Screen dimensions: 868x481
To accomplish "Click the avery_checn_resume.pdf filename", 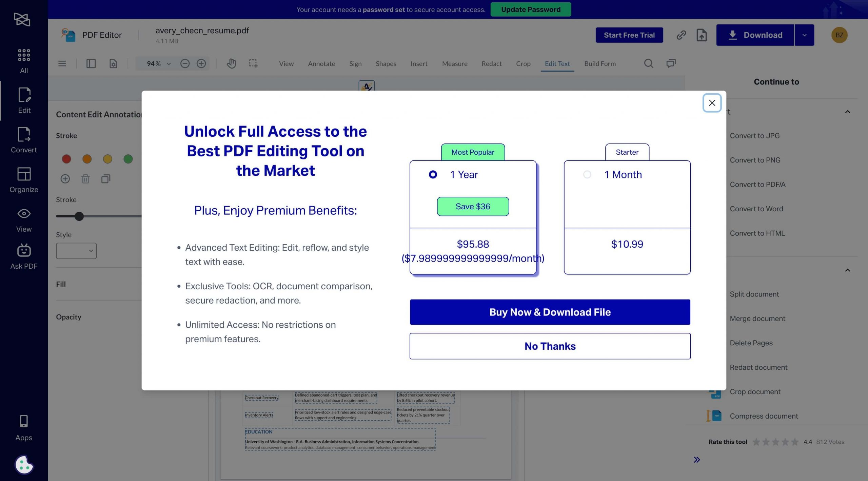I will (x=202, y=31).
